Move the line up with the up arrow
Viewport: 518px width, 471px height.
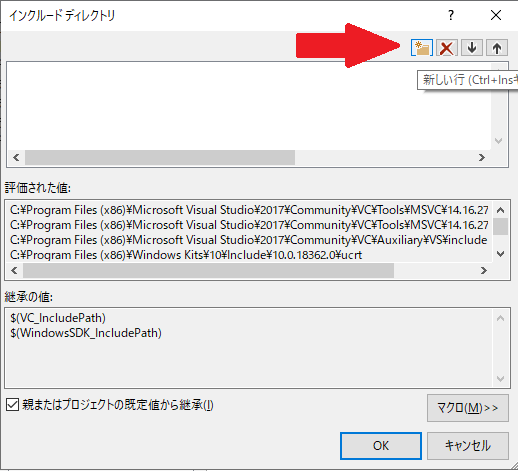pyautogui.click(x=497, y=48)
